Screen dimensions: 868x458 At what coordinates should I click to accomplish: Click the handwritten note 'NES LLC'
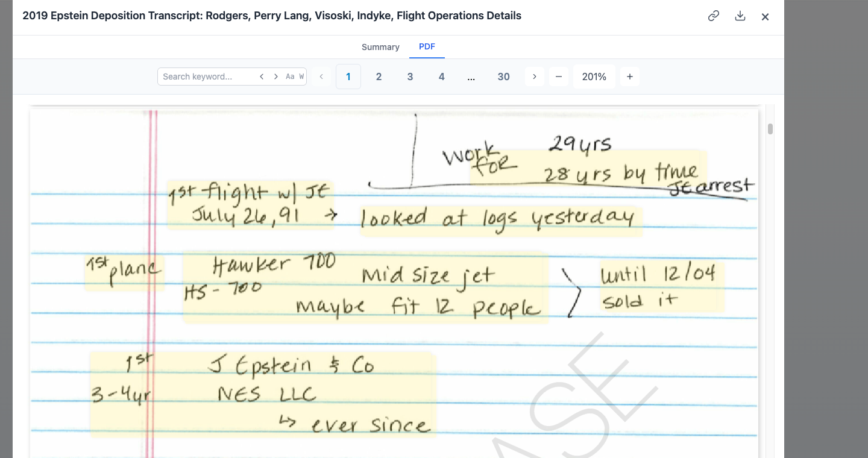(267, 394)
